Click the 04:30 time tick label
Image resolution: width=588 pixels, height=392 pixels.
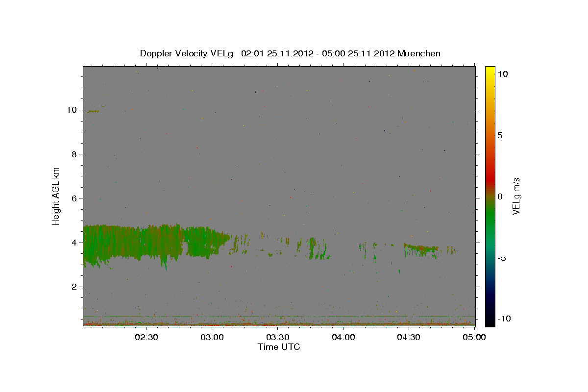coord(409,337)
